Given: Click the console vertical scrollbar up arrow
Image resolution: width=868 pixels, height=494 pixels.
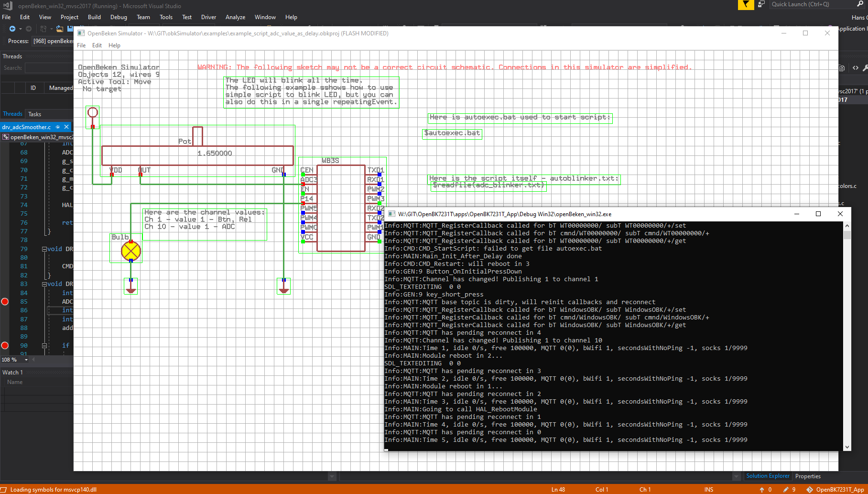Looking at the screenshot, I should pos(847,226).
